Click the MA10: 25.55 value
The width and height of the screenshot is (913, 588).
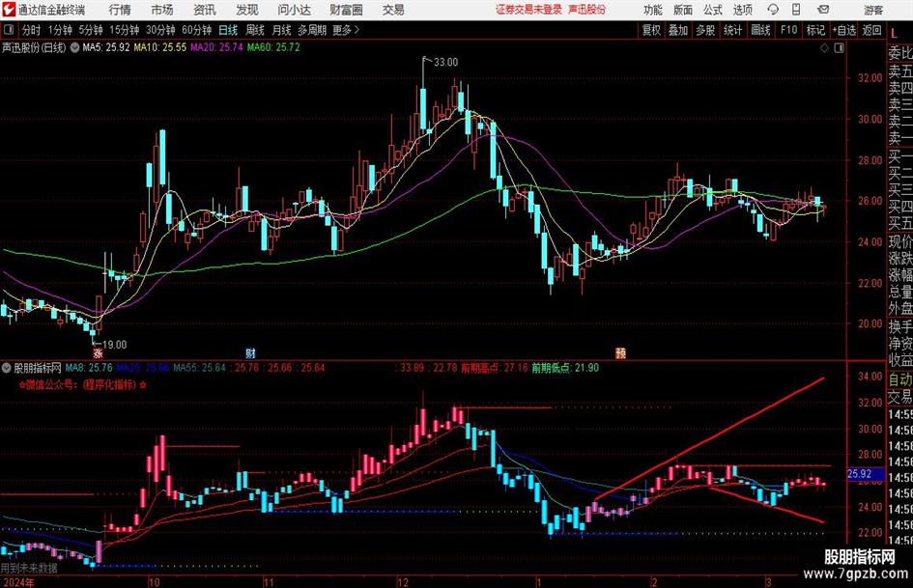160,47
